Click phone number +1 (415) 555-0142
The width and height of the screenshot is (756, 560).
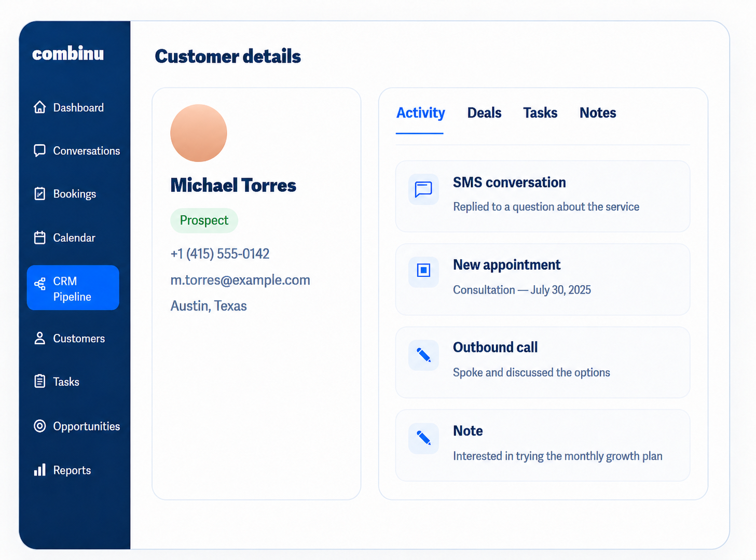(x=220, y=254)
